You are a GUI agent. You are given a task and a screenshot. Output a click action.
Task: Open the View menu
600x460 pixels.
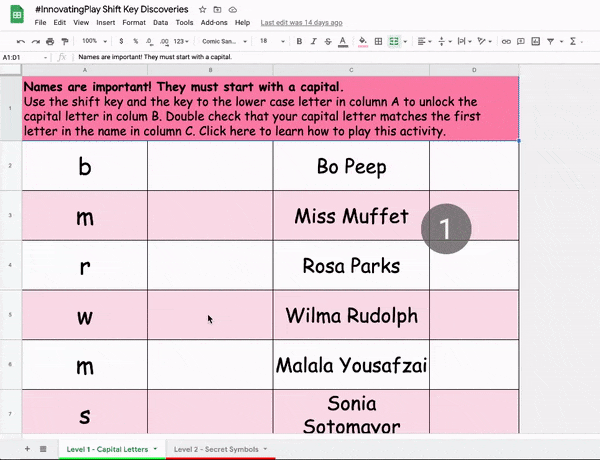81,23
